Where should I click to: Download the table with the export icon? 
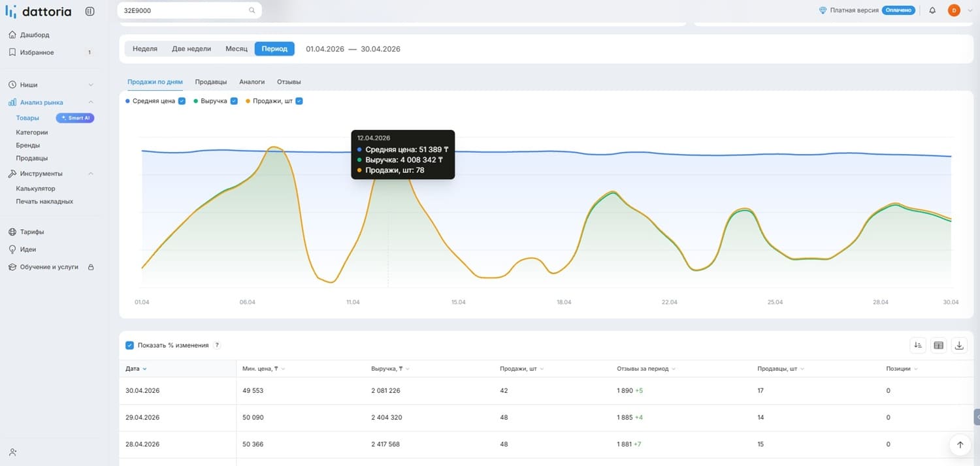pos(959,345)
